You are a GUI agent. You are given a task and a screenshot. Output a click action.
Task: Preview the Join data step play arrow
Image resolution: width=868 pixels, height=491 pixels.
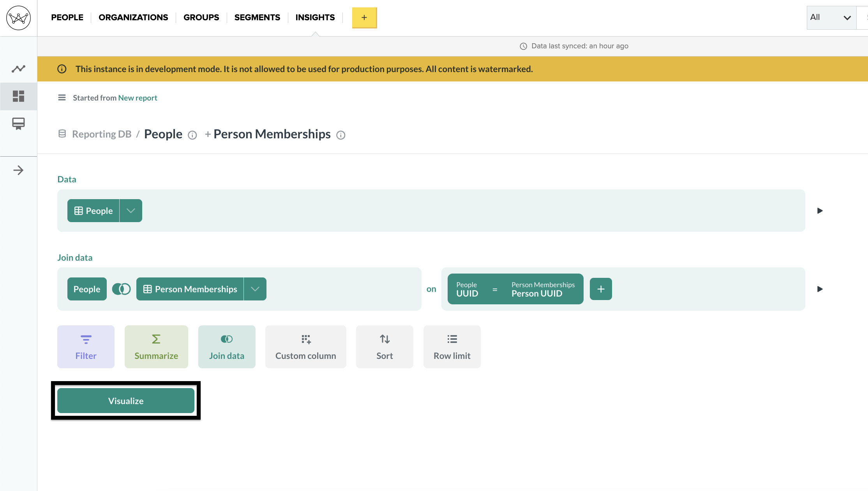[820, 289]
